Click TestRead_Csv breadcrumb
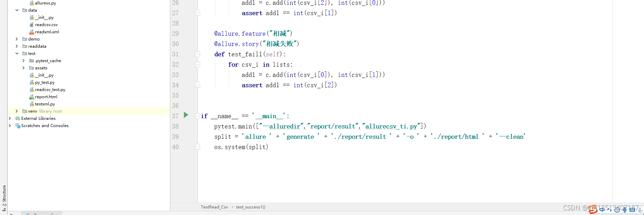Image resolution: width=644 pixels, height=215 pixels. tap(214, 207)
